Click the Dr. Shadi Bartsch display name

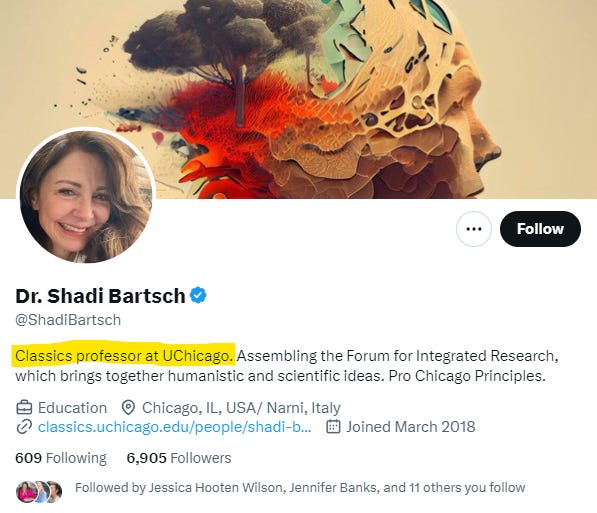coord(100,296)
